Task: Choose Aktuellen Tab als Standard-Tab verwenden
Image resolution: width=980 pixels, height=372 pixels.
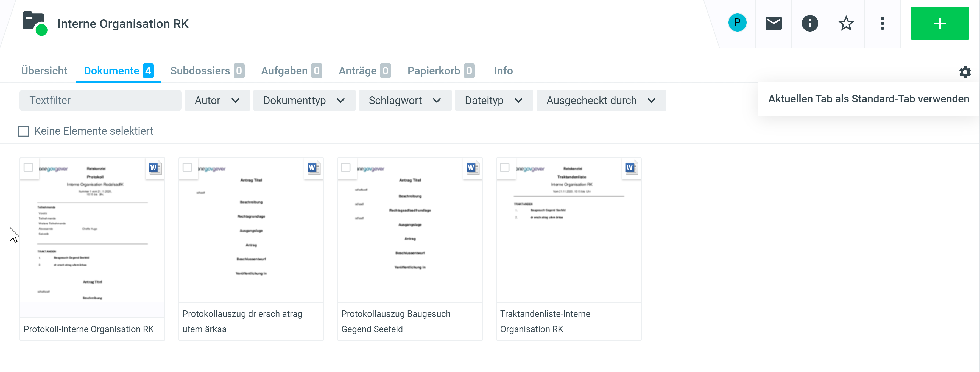Action: tap(868, 99)
